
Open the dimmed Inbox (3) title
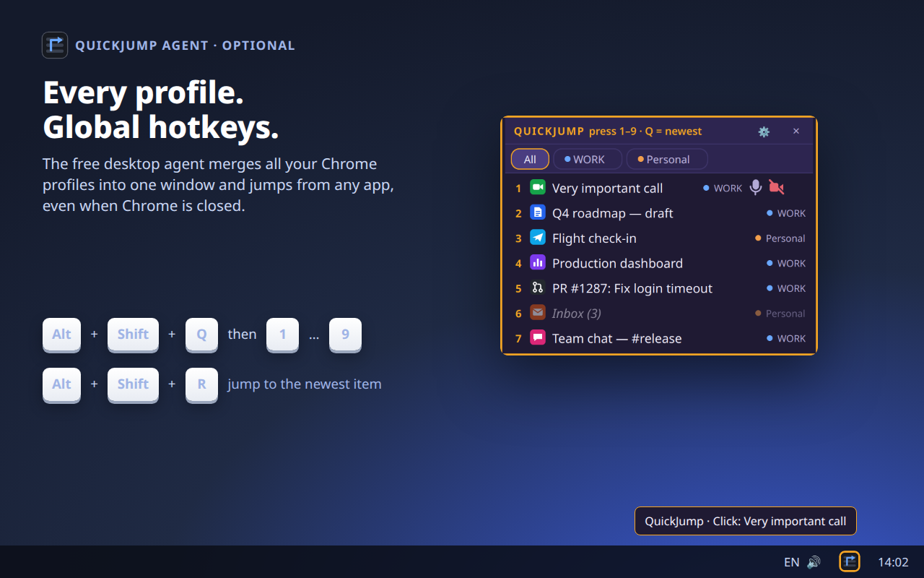click(577, 314)
